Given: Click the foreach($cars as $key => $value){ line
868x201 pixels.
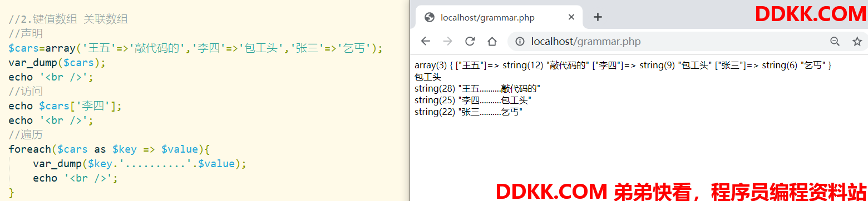Looking at the screenshot, I should tap(108, 149).
